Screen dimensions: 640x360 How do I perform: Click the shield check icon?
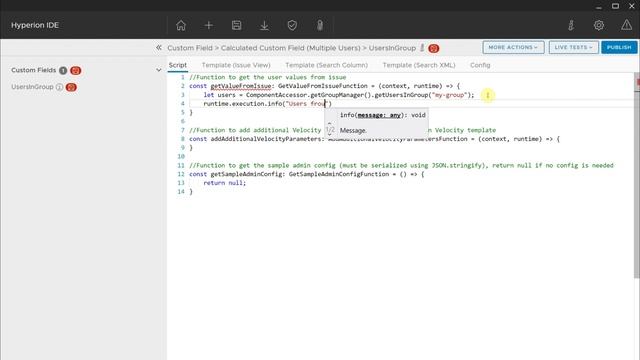coord(292,25)
